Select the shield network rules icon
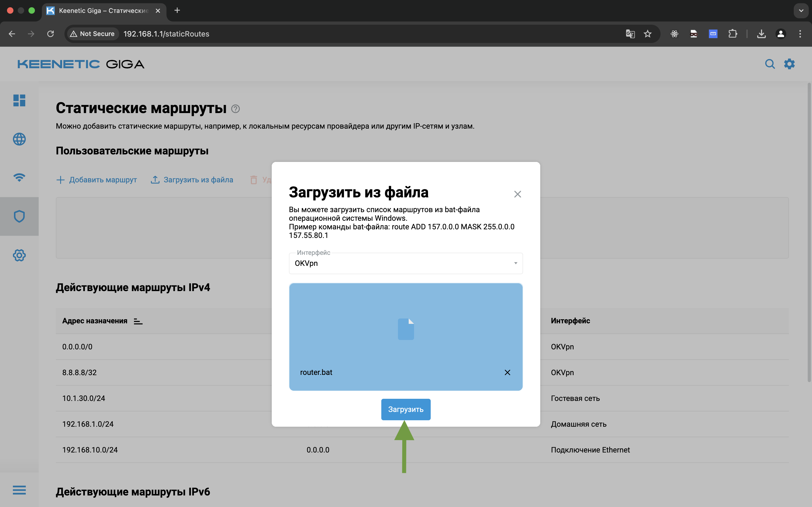This screenshot has height=507, width=812. click(19, 216)
